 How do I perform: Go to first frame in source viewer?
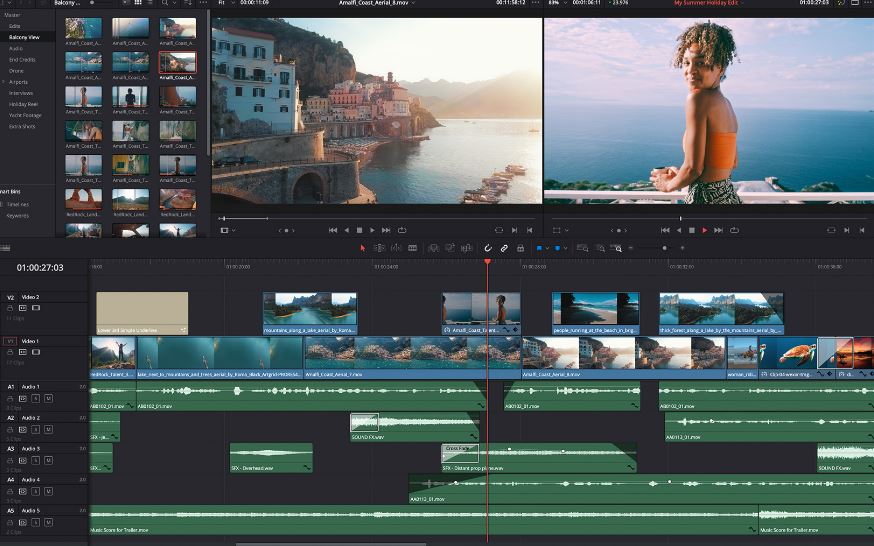click(x=333, y=230)
